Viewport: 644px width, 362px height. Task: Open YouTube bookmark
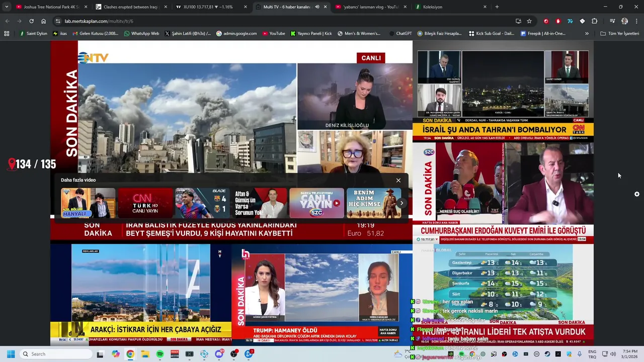[x=273, y=34]
